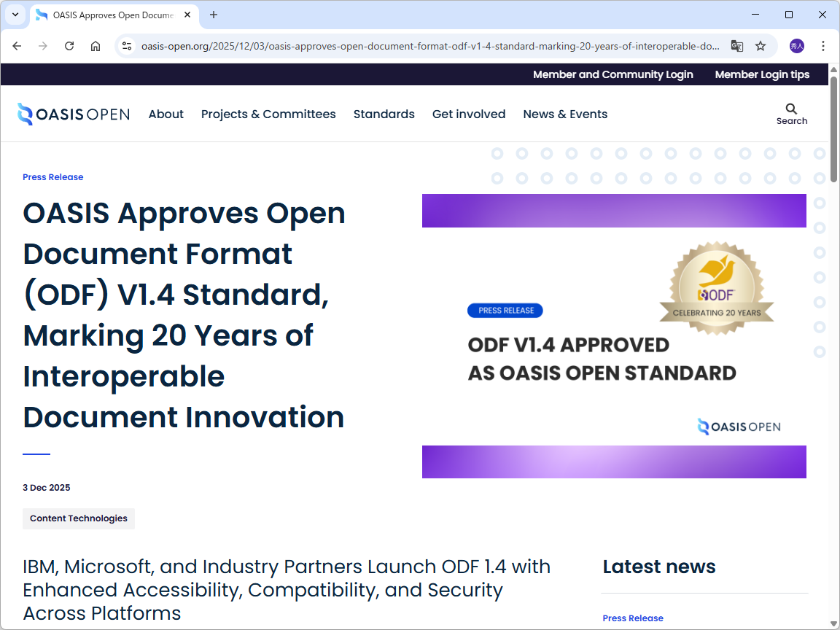The height and width of the screenshot is (630, 840).
Task: Reload the page
Action: [x=69, y=45]
